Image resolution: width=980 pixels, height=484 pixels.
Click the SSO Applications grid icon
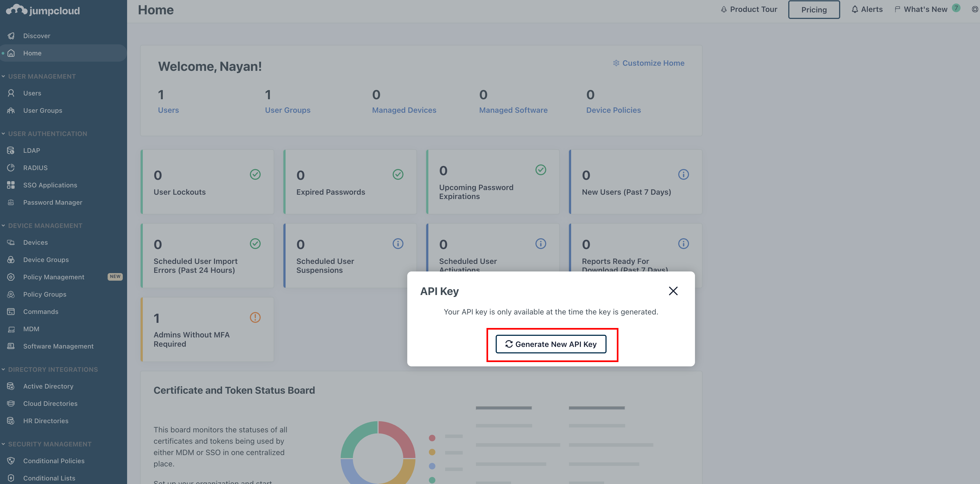(11, 185)
